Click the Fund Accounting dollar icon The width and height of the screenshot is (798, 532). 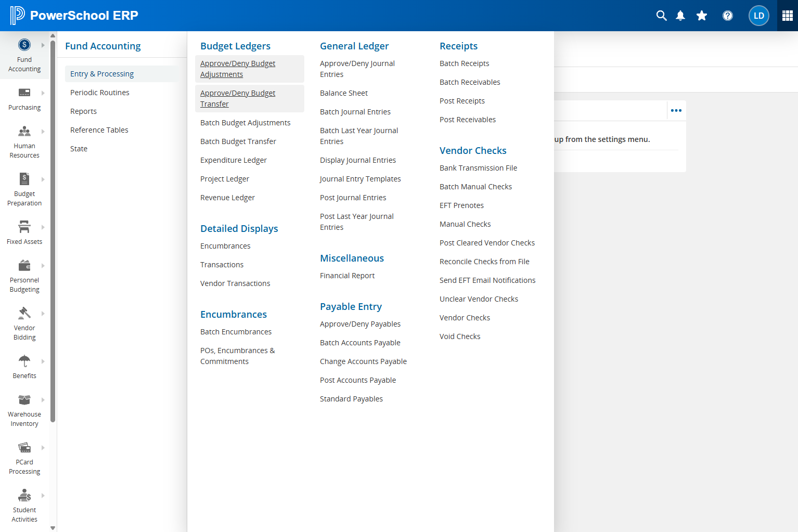(x=24, y=45)
